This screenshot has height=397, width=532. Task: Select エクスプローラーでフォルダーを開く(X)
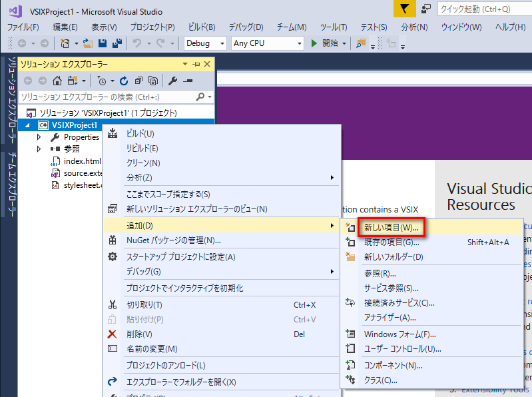click(x=222, y=382)
